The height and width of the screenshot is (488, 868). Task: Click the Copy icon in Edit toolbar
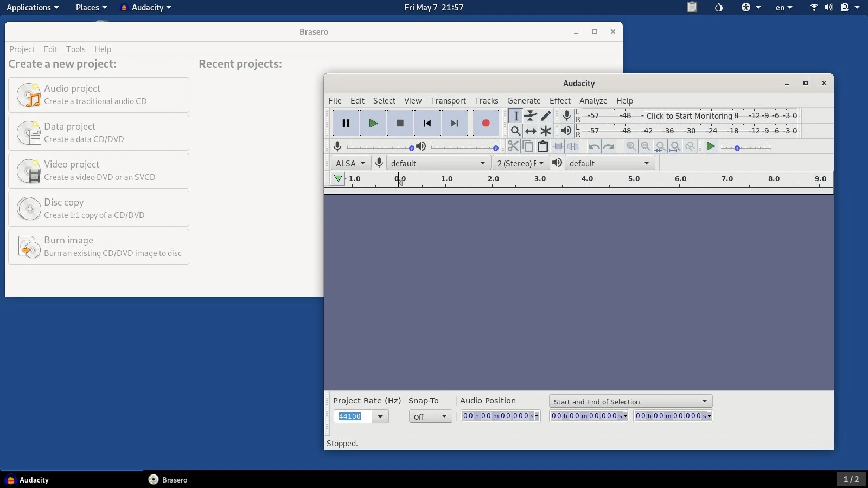tap(528, 146)
